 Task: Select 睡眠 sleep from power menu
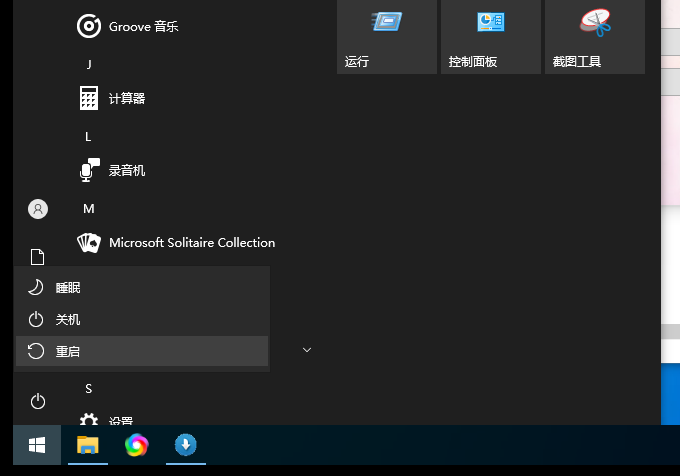(x=142, y=287)
